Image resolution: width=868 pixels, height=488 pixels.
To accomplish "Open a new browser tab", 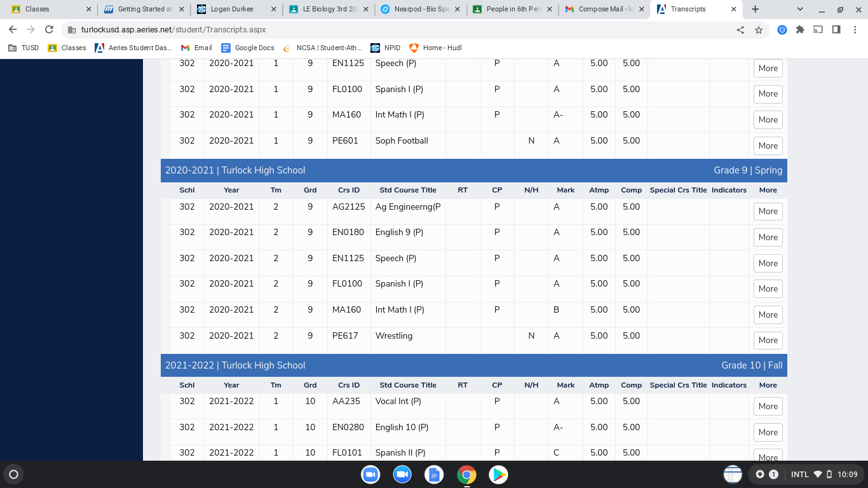I will tap(755, 10).
